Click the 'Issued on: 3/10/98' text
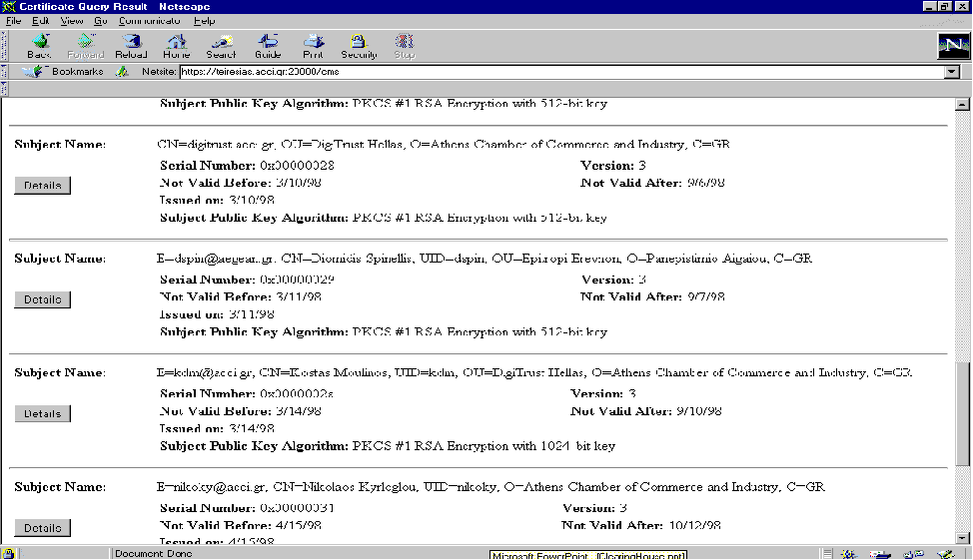 pos(217,200)
